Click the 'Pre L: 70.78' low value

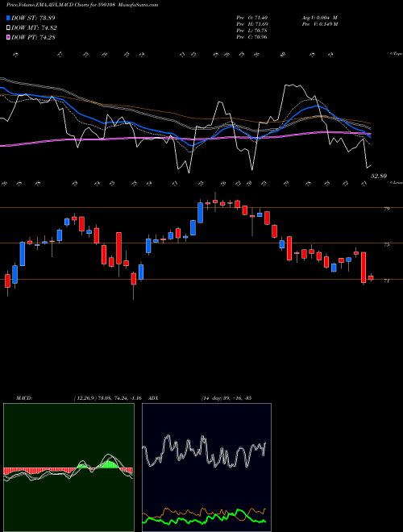[251, 31]
